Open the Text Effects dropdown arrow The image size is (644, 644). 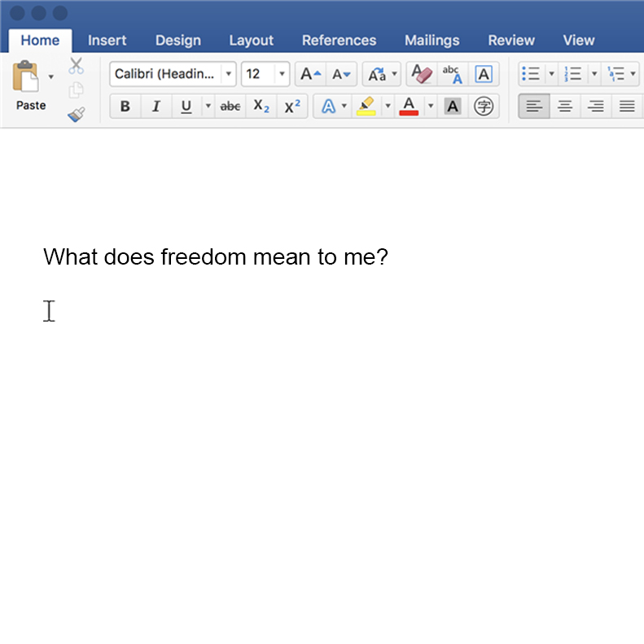344,106
